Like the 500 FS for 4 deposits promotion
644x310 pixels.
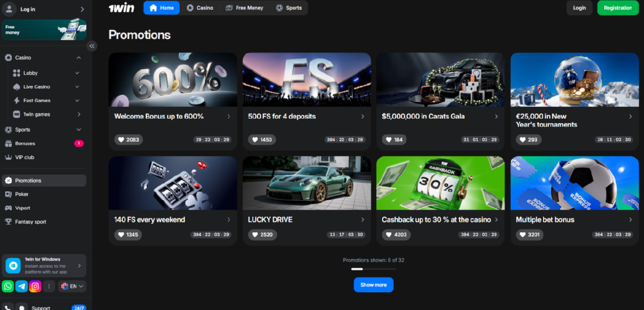point(262,139)
